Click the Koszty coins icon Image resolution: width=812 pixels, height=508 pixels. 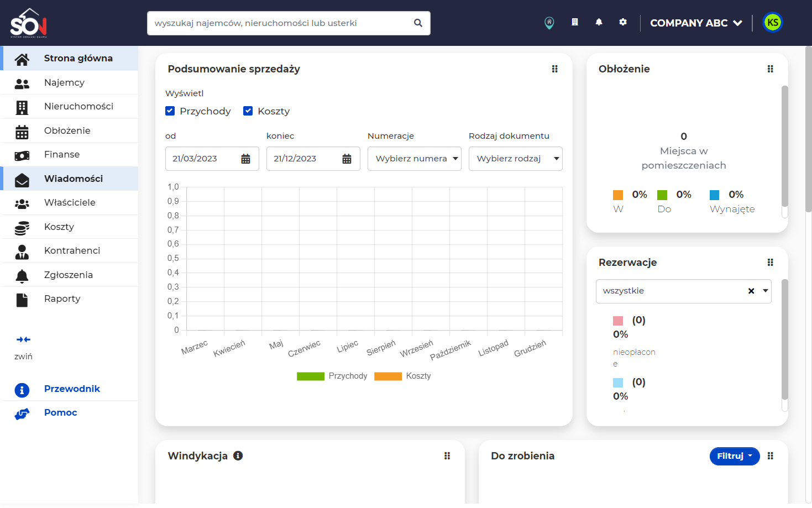pyautogui.click(x=22, y=228)
